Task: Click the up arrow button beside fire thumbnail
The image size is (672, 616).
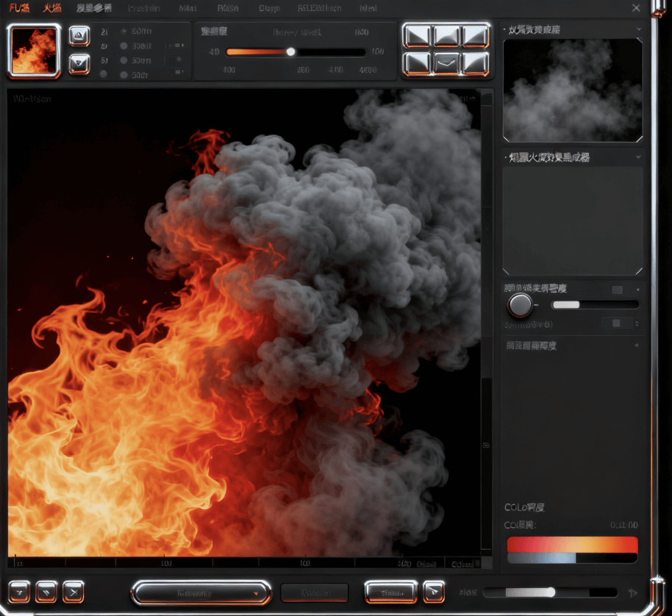Action: point(79,36)
